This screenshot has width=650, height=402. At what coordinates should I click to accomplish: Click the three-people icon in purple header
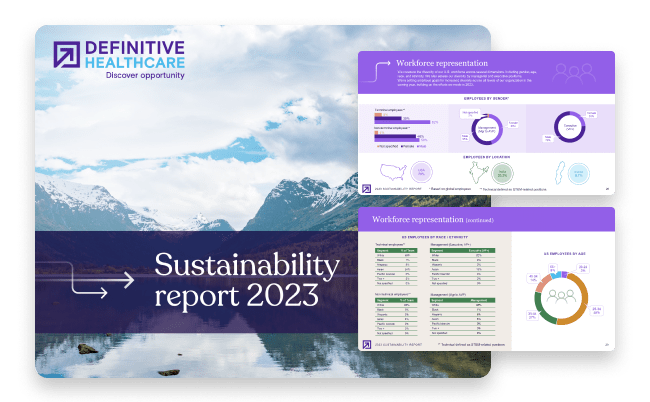[574, 73]
